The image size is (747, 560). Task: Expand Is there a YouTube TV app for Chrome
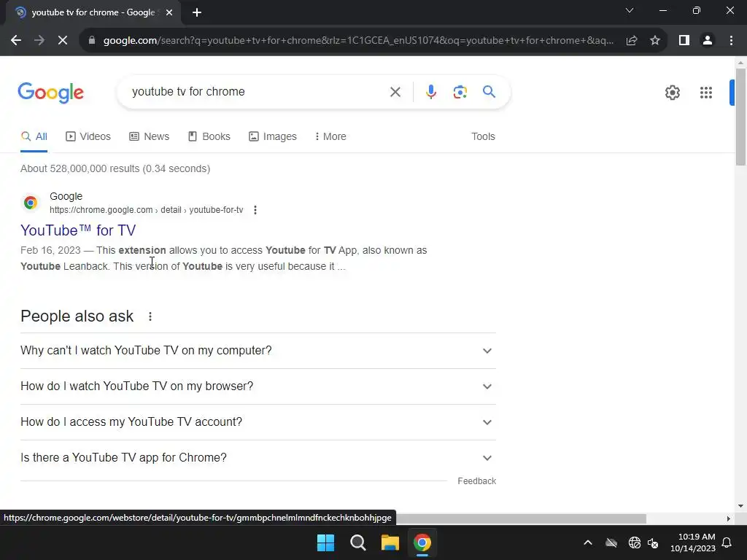tap(258, 458)
